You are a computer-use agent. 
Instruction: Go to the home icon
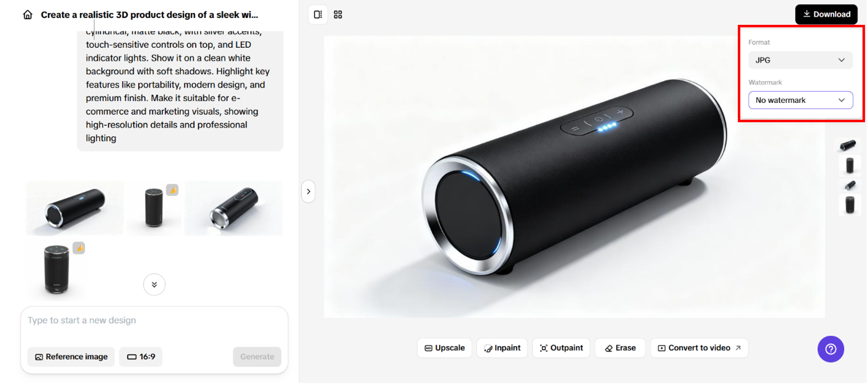(28, 15)
